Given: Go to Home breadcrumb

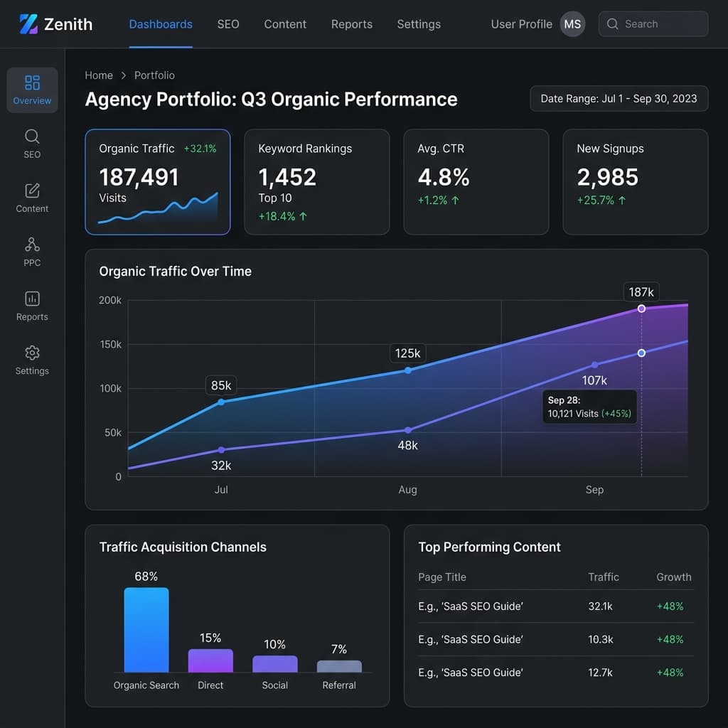Looking at the screenshot, I should pyautogui.click(x=98, y=75).
